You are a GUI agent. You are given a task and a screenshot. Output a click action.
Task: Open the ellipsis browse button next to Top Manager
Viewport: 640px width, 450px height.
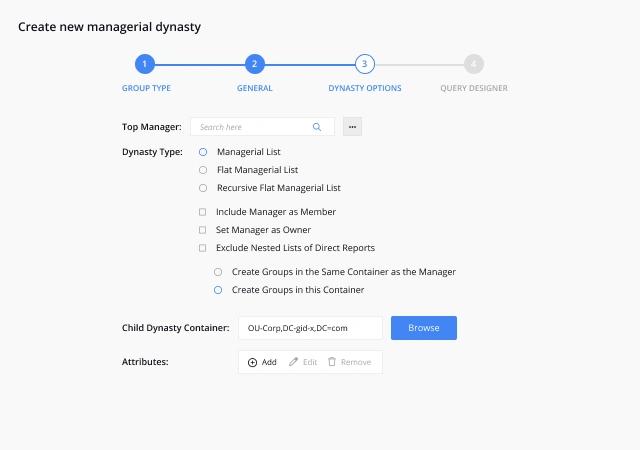[352, 127]
